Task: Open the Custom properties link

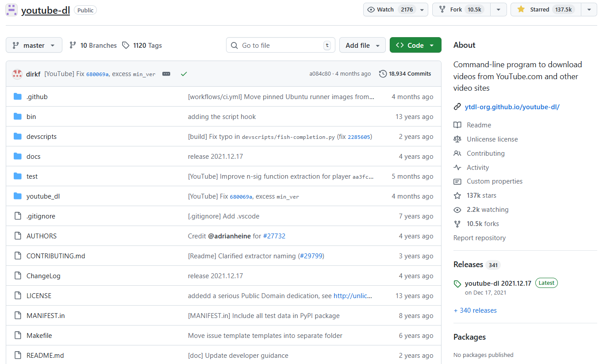Action: (495, 181)
